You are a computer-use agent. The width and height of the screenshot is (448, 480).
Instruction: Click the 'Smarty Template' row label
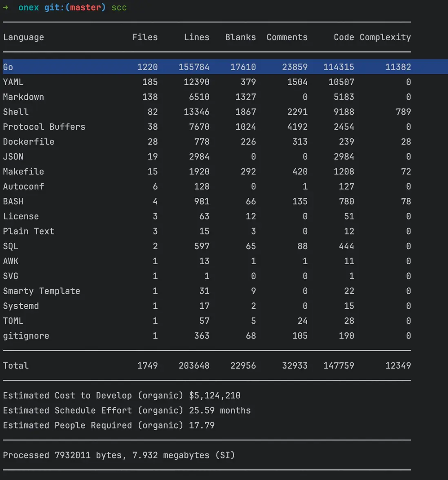point(41,291)
